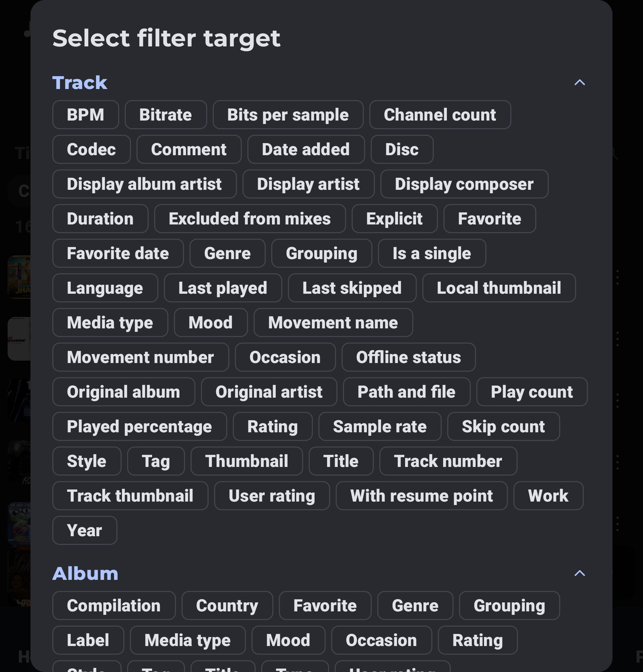
Task: Pick the Explicit filter chip
Action: tap(394, 219)
